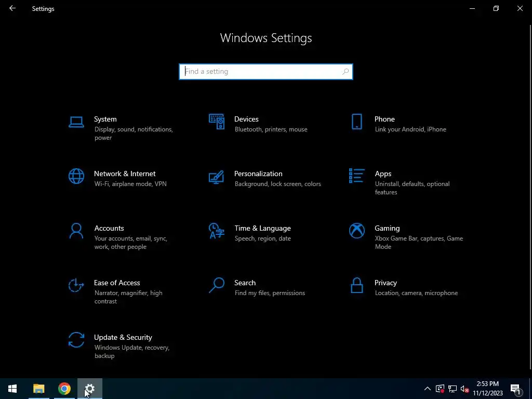Minimize the Settings window
The height and width of the screenshot is (399, 532).
[x=472, y=8]
